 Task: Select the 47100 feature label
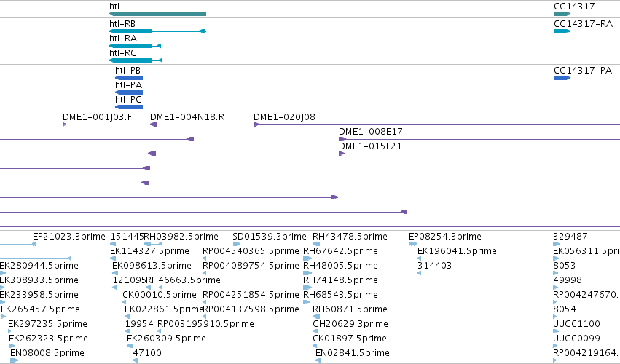tap(147, 354)
